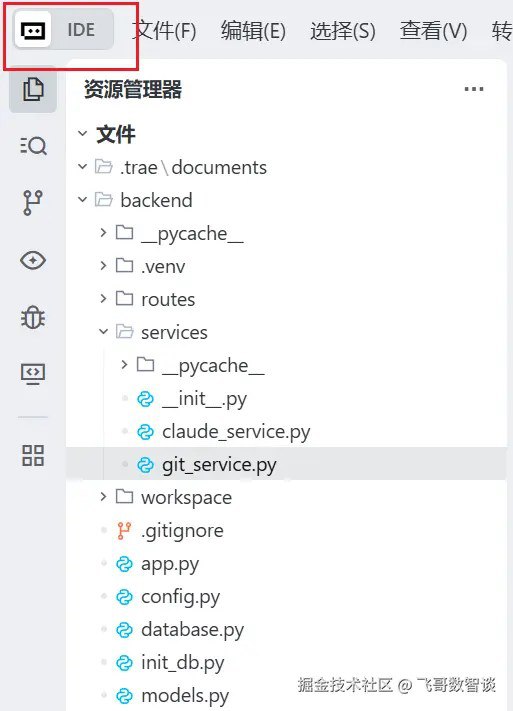Open the remote monitor code icon
The image size is (513, 711).
(x=33, y=374)
